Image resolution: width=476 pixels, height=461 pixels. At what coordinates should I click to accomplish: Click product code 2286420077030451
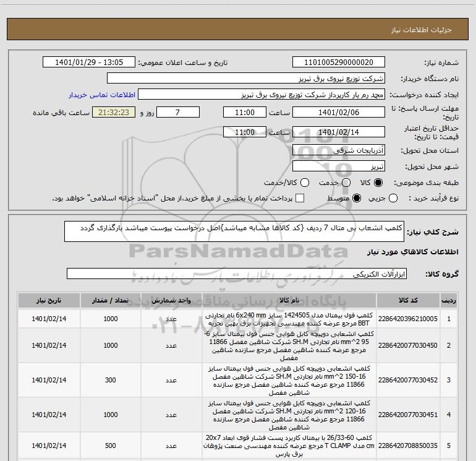408,415
